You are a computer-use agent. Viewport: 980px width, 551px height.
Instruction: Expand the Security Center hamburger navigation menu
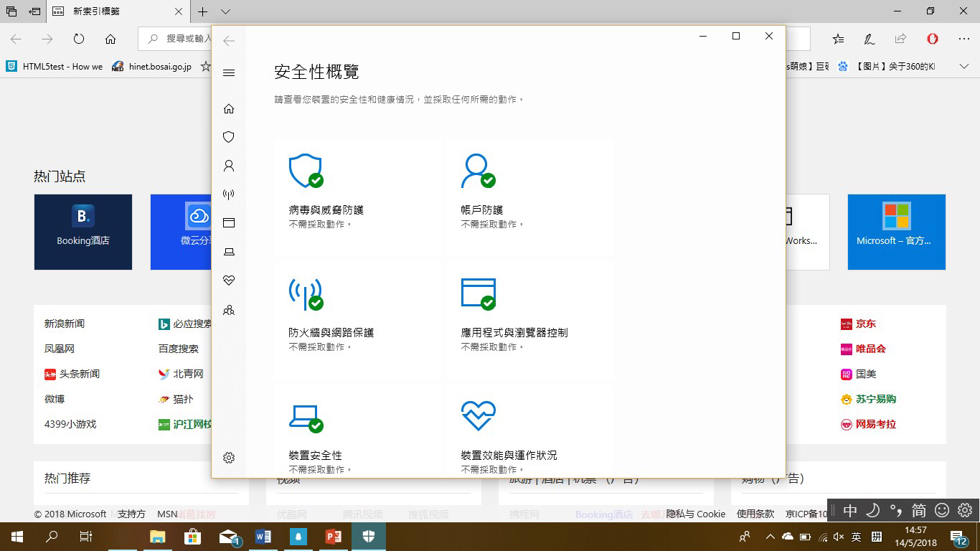click(x=229, y=72)
